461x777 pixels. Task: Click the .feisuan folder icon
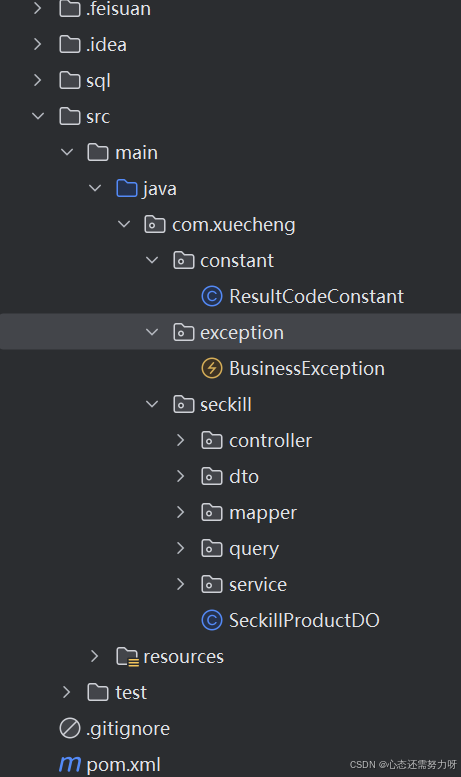tap(70, 8)
